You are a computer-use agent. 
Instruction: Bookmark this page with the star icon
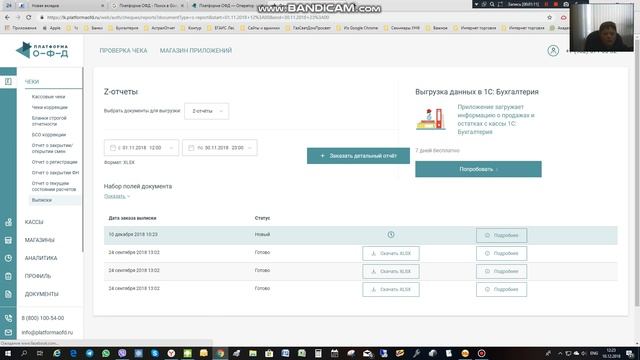(549, 18)
